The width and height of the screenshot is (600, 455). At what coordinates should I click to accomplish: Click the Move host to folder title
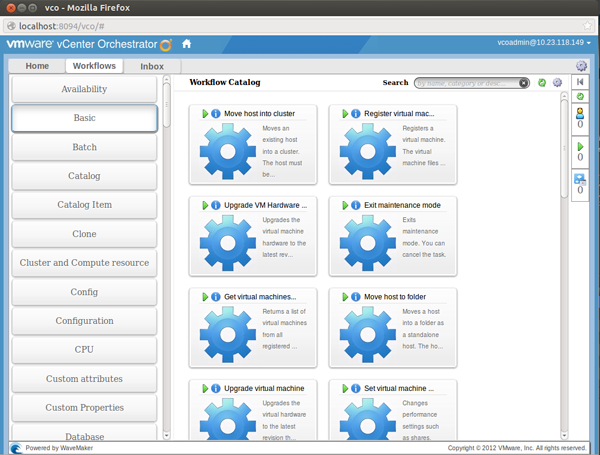pos(395,297)
